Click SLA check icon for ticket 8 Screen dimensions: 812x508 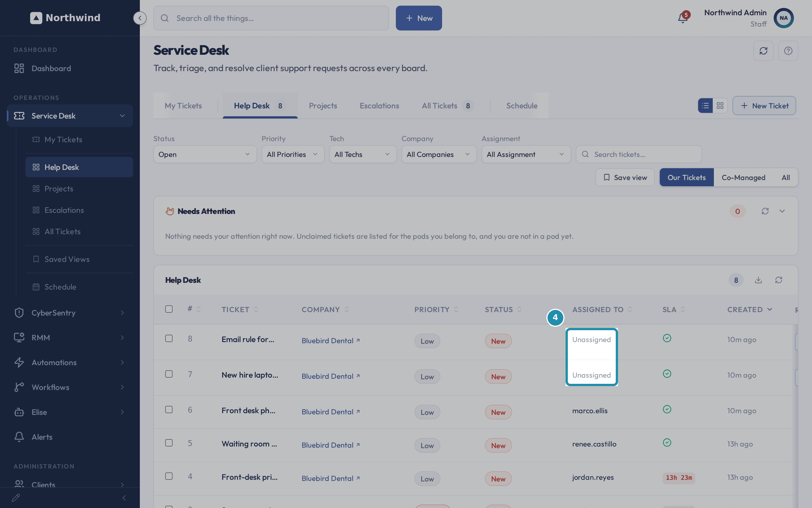(x=667, y=338)
